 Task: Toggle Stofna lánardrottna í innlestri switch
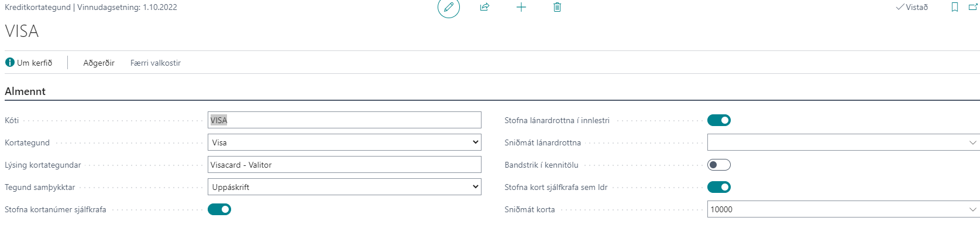[x=719, y=120]
